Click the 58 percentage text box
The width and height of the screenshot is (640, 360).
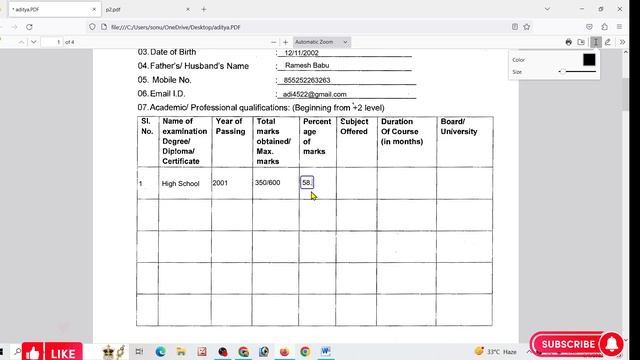307,182
